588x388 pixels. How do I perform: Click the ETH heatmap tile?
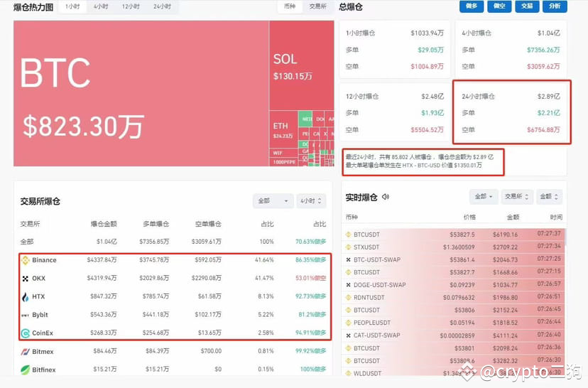283,129
